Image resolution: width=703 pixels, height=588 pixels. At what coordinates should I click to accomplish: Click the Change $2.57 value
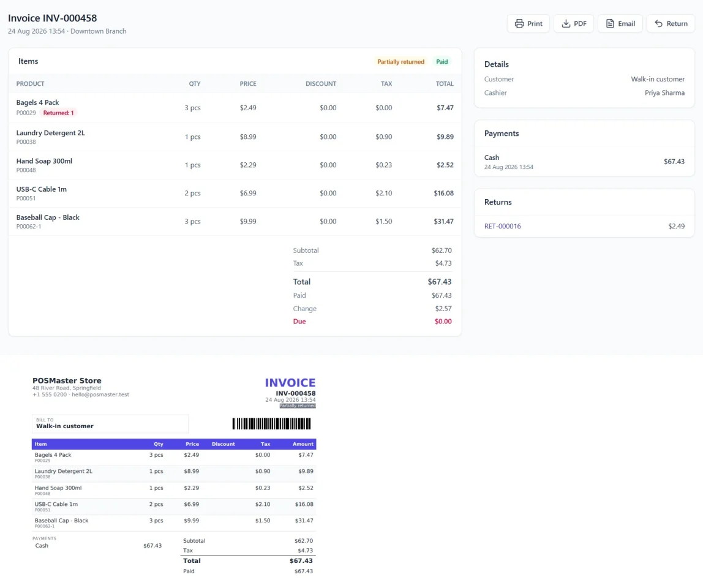click(443, 309)
